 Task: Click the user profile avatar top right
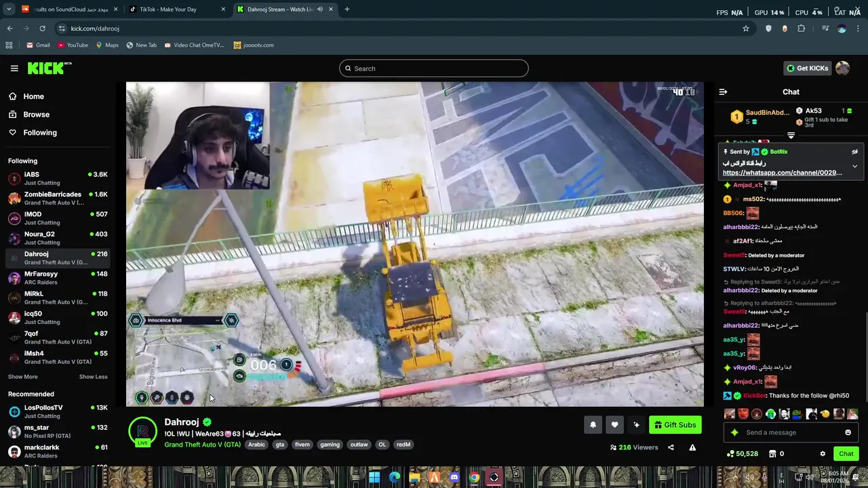pyautogui.click(x=842, y=68)
